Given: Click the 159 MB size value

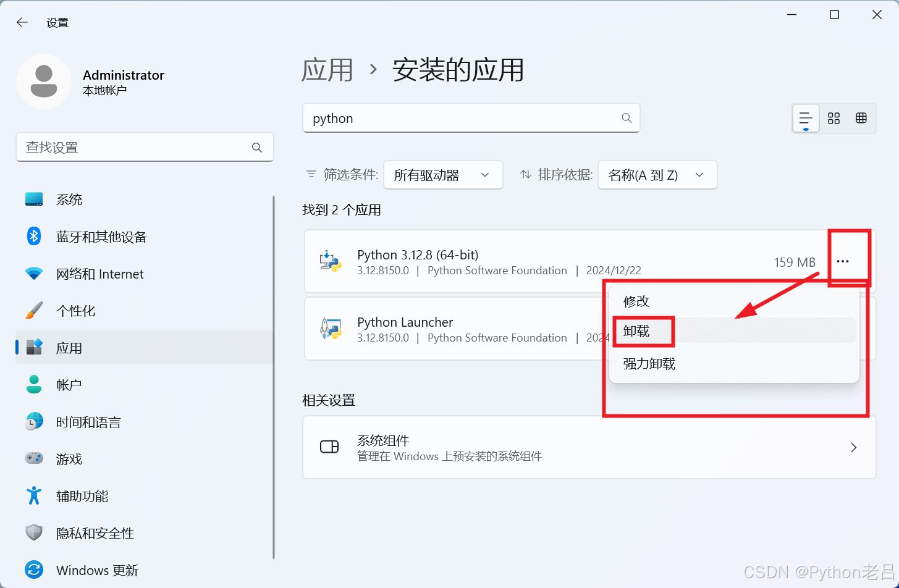Looking at the screenshot, I should click(x=795, y=262).
